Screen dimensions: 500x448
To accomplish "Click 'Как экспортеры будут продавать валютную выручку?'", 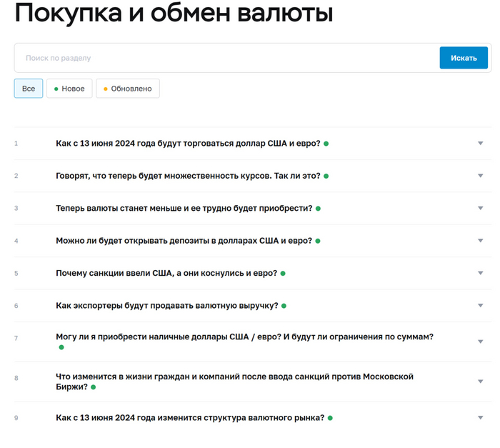I will [166, 306].
